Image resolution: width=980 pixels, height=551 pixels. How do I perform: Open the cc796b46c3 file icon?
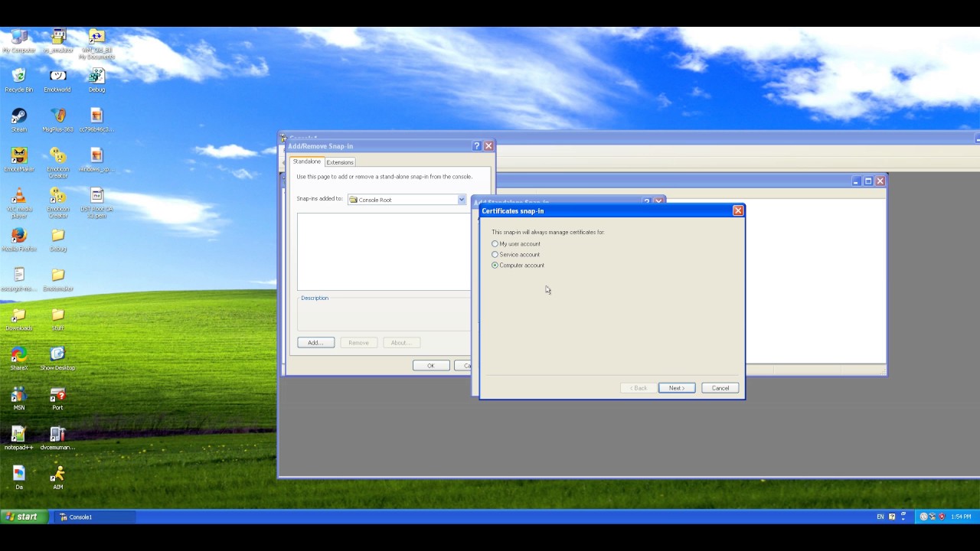96,120
